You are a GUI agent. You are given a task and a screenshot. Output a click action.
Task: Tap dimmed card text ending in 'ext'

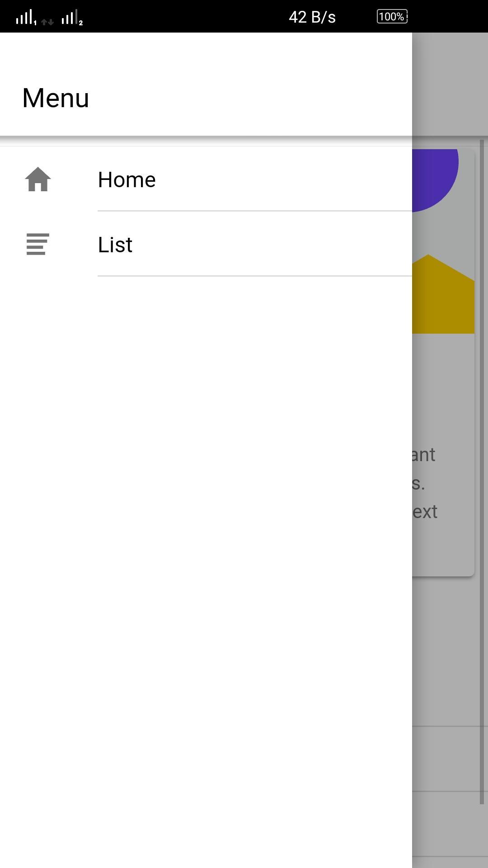tap(425, 512)
